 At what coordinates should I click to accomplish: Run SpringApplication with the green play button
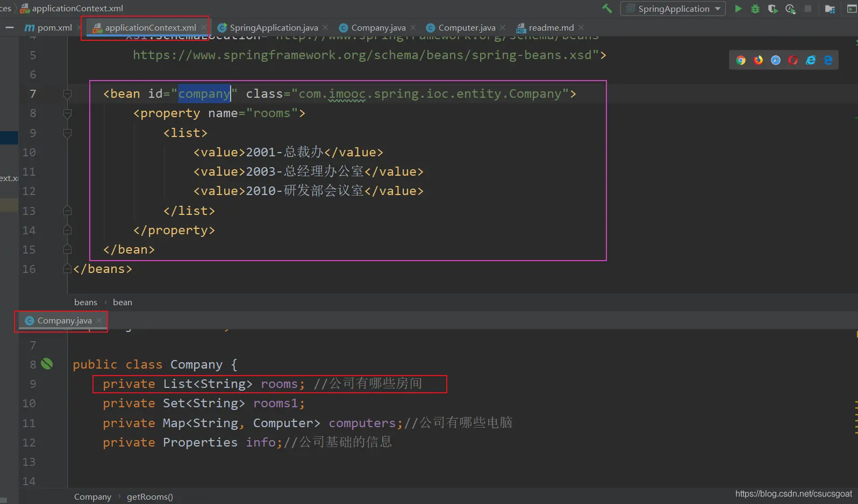pos(738,9)
